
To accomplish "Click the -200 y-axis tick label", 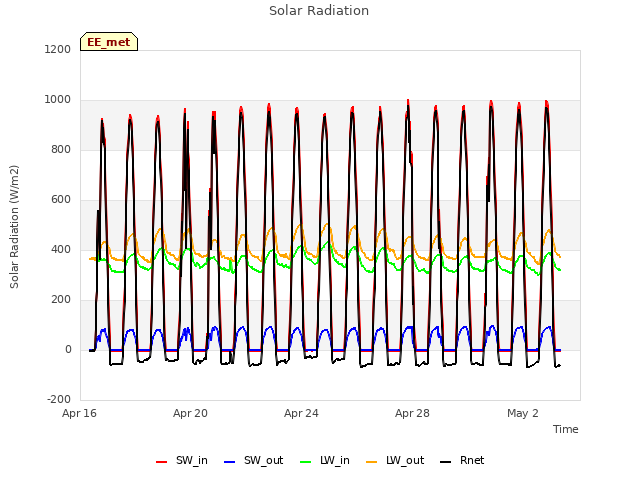I will 59,400.
